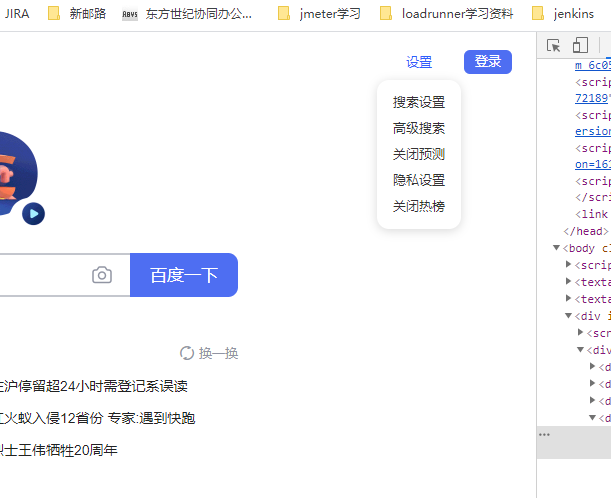Expand the first textarea node

coord(569,281)
